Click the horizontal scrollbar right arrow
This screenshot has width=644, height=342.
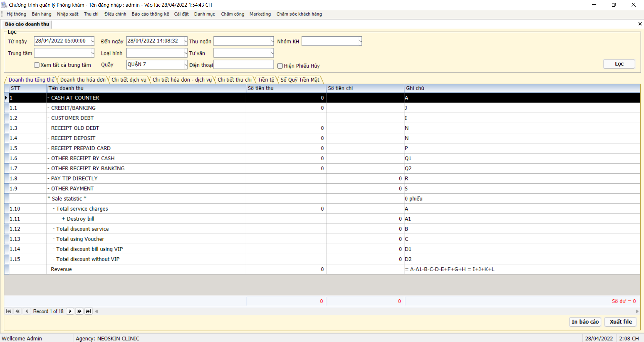[x=637, y=311]
